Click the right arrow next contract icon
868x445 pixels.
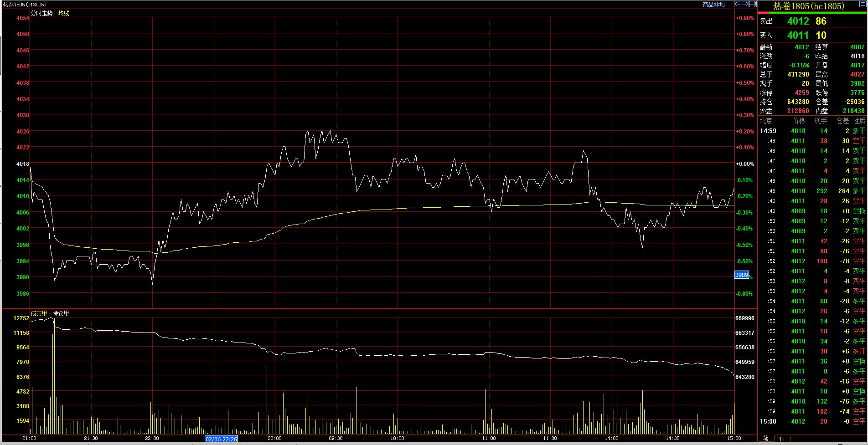(745, 4)
